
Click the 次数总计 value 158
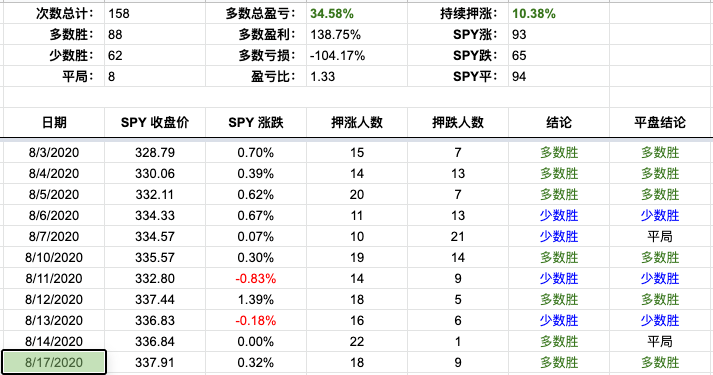[119, 14]
